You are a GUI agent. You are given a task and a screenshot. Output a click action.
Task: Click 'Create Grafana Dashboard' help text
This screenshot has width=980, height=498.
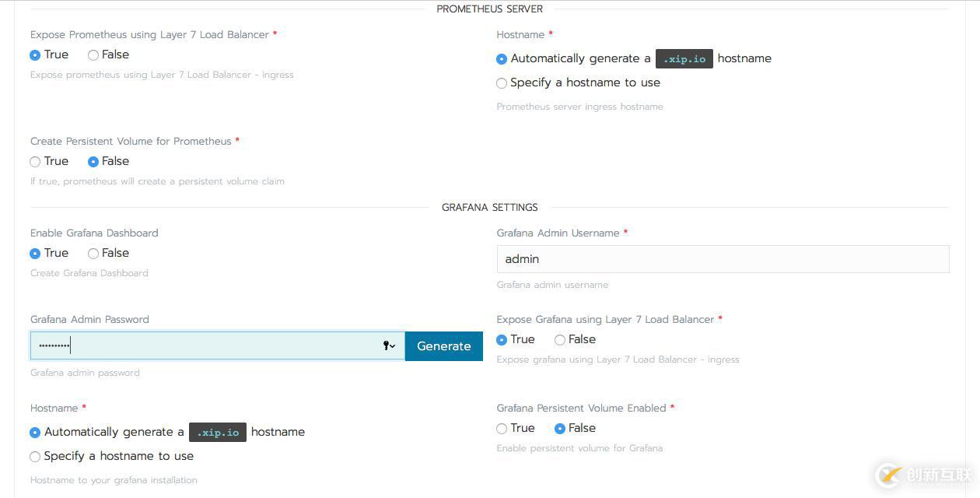89,273
